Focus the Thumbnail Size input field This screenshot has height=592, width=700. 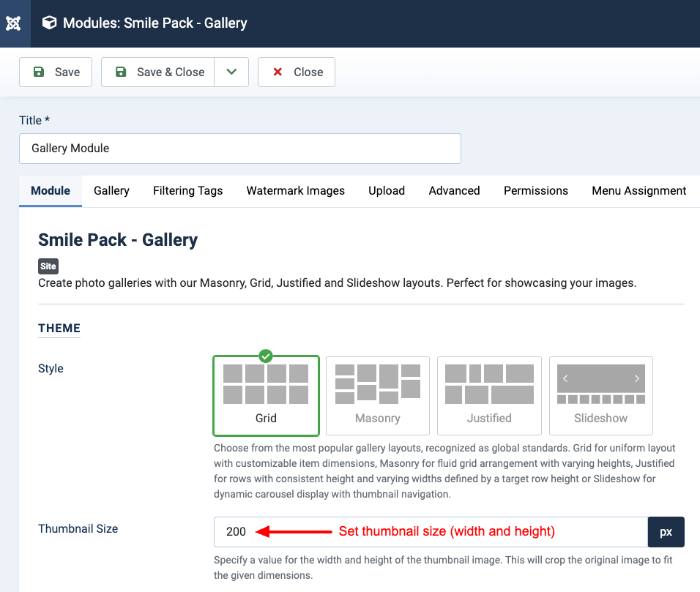431,532
